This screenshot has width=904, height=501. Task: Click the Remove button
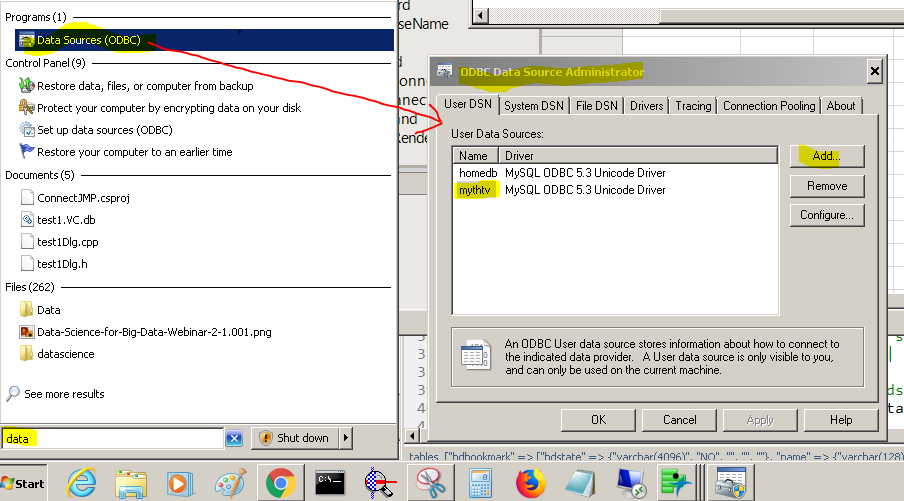(827, 186)
